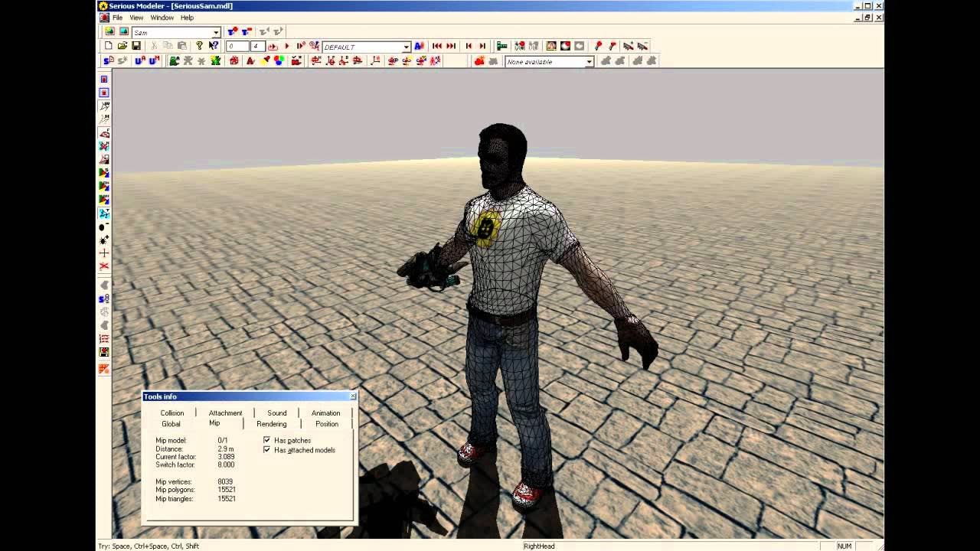Click the black spider icon in left toolbar
This screenshot has height=551, width=980.
tap(104, 240)
